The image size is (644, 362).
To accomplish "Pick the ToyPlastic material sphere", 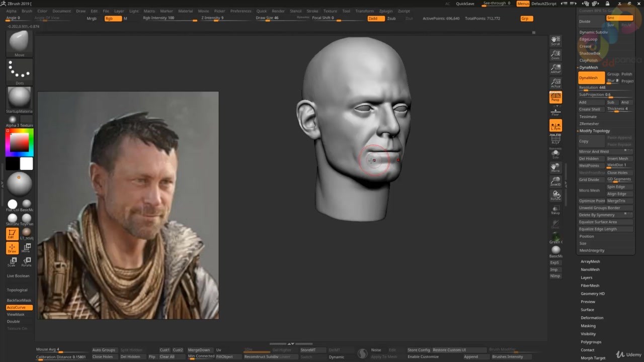I will pyautogui.click(x=27, y=218).
